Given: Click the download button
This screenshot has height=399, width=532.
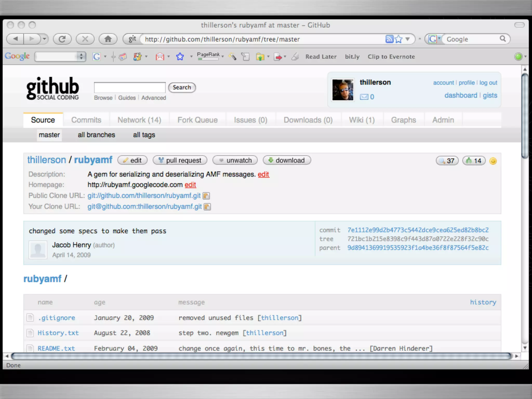Looking at the screenshot, I should (287, 160).
